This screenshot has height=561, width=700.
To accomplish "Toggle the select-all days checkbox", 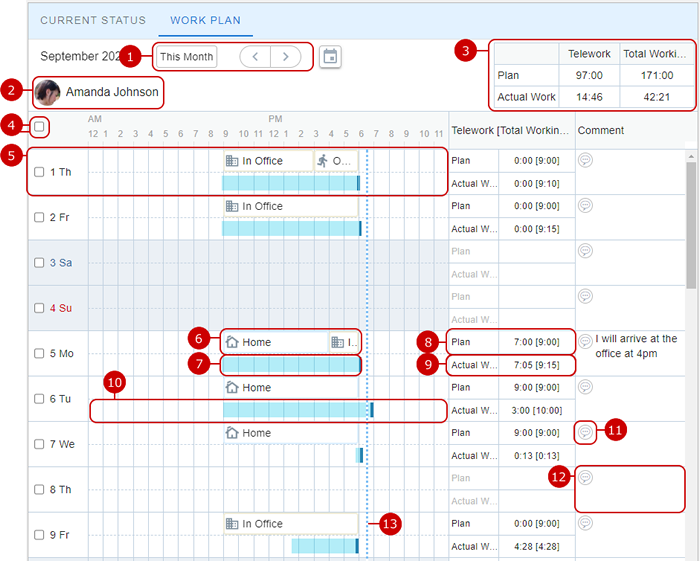I will click(x=39, y=126).
